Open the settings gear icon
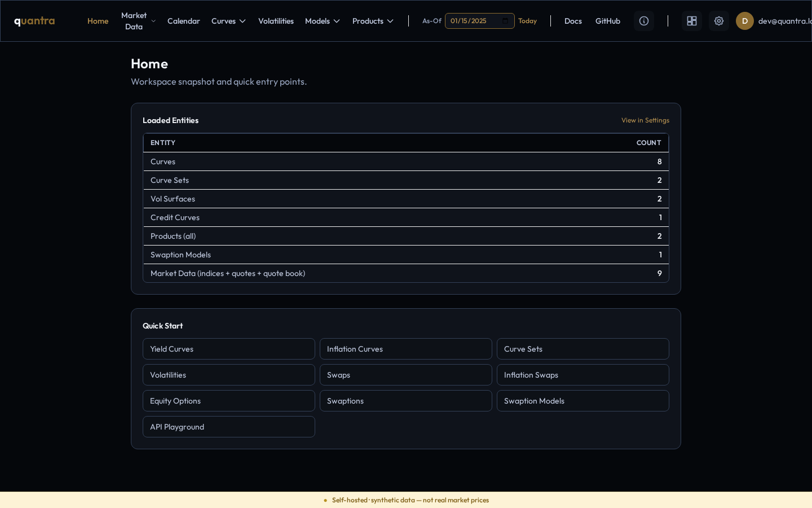Screen dimensions: 812x508 [719, 21]
